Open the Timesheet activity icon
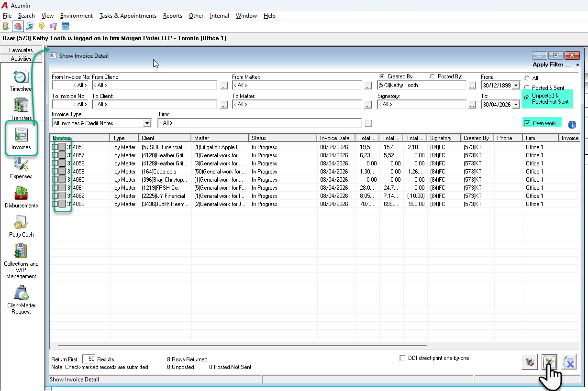Screen dimensions: 588x391 point(21,77)
